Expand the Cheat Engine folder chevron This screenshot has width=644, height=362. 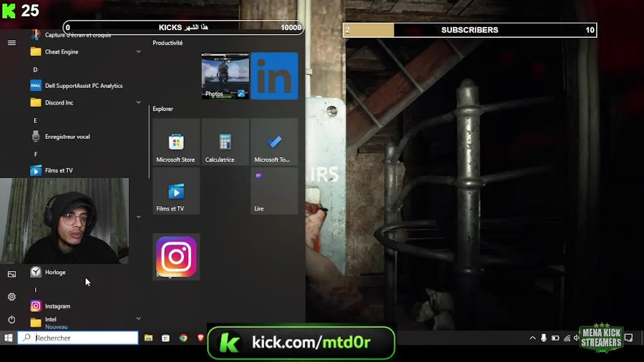(x=138, y=52)
